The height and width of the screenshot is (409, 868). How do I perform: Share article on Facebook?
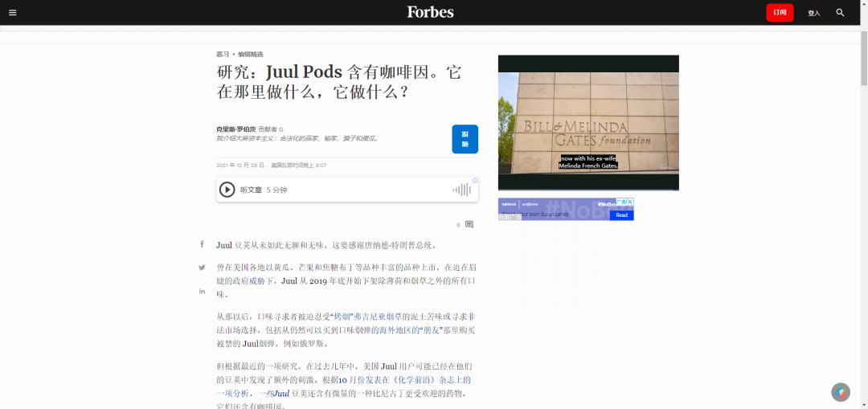coord(202,244)
